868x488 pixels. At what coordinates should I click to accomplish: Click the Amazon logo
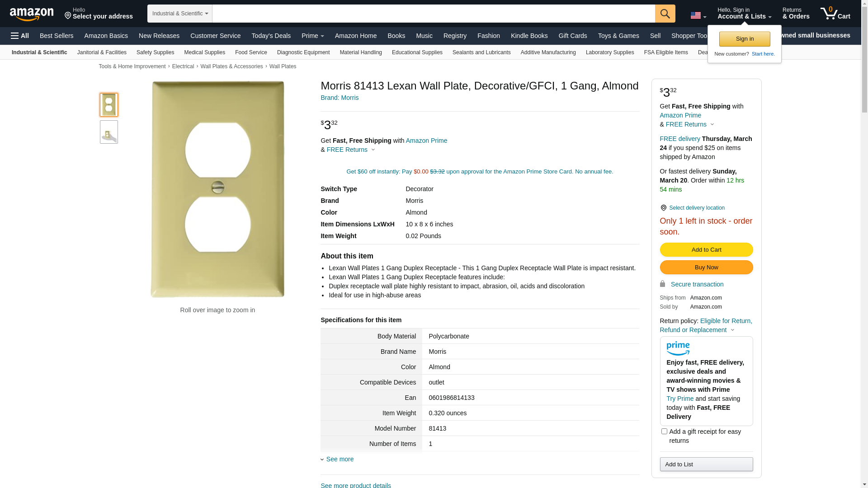[x=32, y=14]
